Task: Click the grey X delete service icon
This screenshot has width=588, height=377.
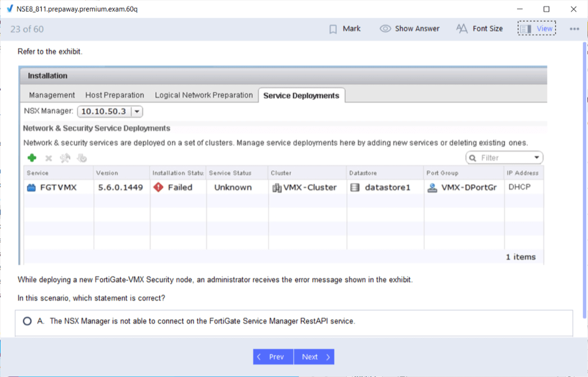Action: 48,158
